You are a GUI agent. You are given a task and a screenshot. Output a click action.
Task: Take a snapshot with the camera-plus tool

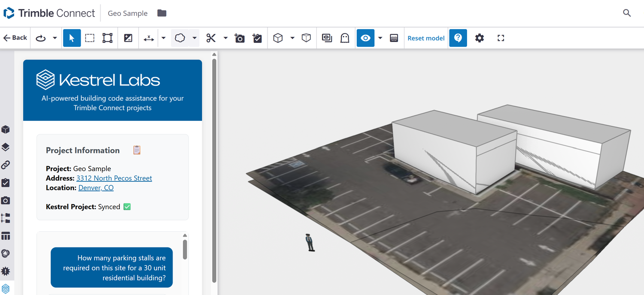pyautogui.click(x=240, y=38)
